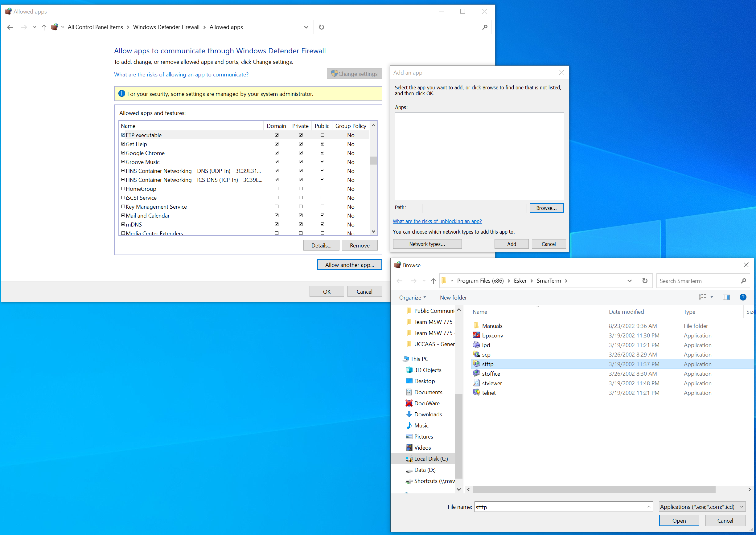Image resolution: width=756 pixels, height=535 pixels.
Task: Uncheck the Google Chrome name checkbox
Action: coord(123,153)
